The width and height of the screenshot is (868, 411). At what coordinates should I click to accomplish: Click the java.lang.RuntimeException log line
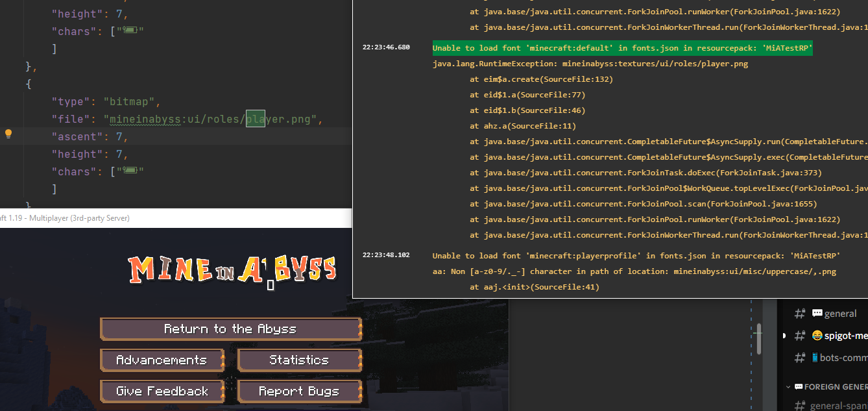click(590, 64)
